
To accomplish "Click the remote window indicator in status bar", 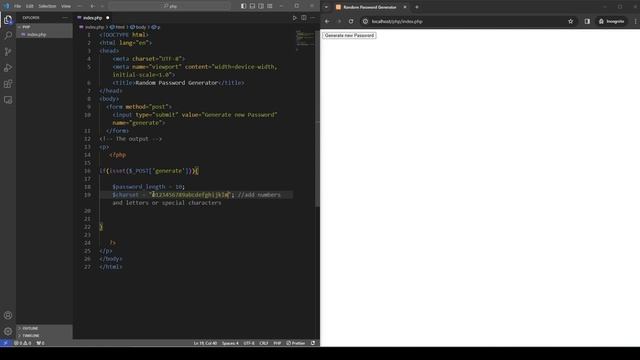I will pyautogui.click(x=5, y=343).
